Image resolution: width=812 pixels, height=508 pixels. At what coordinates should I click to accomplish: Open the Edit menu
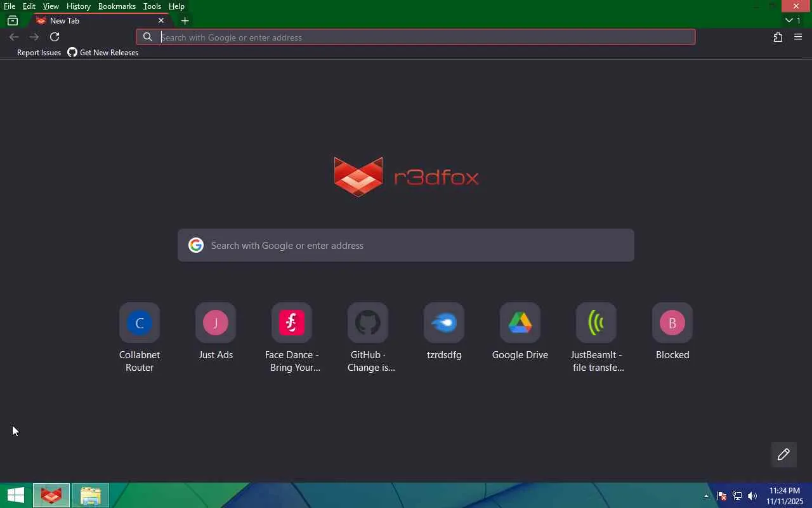29,6
